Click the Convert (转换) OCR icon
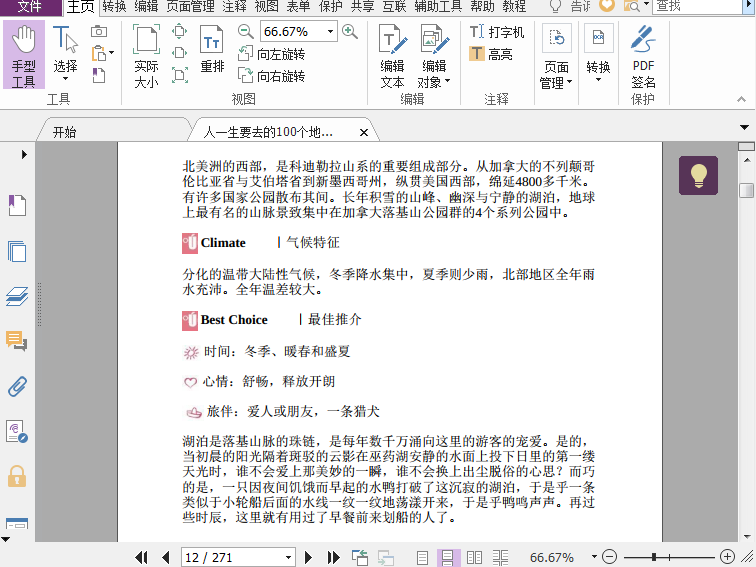 pos(598,38)
